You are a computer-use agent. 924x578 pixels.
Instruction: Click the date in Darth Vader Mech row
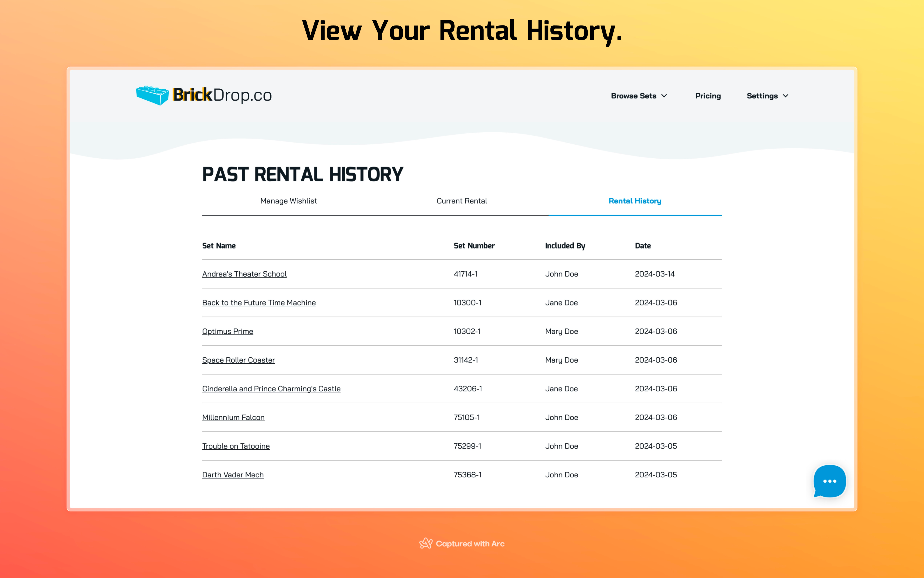pos(656,475)
